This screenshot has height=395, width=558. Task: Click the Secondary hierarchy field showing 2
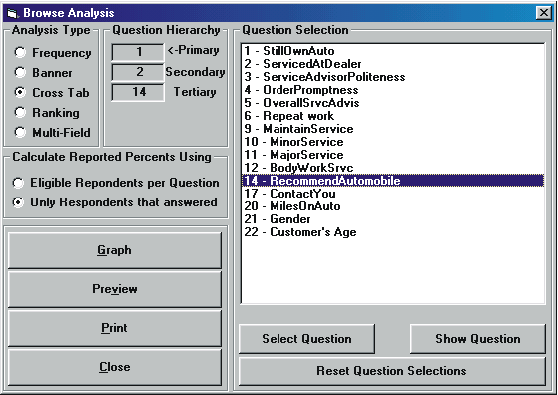138,72
